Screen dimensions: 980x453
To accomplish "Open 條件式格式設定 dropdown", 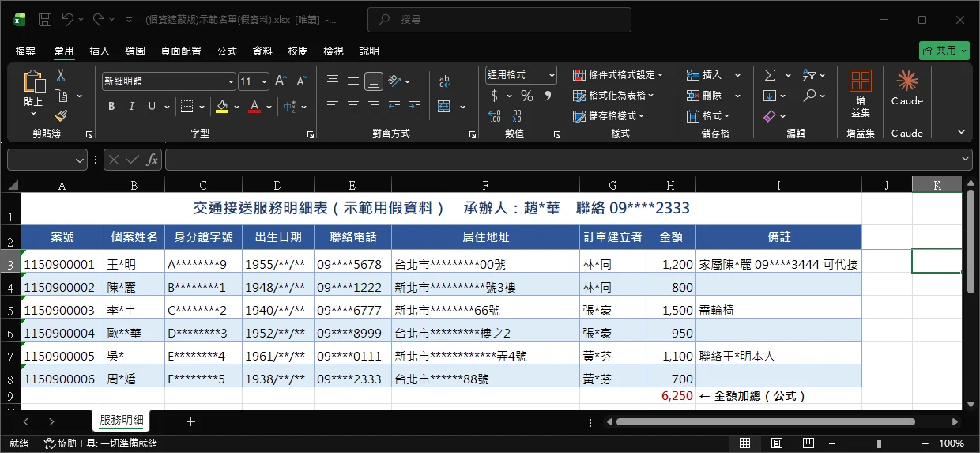I will tap(618, 75).
